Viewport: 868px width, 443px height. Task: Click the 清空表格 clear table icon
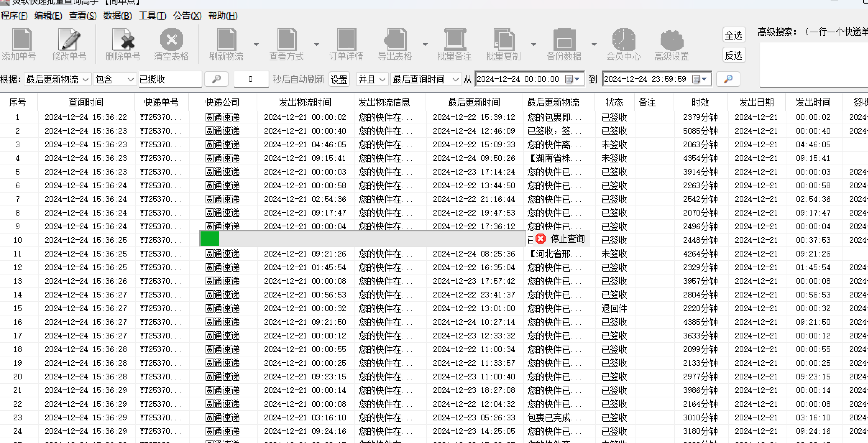(x=171, y=39)
